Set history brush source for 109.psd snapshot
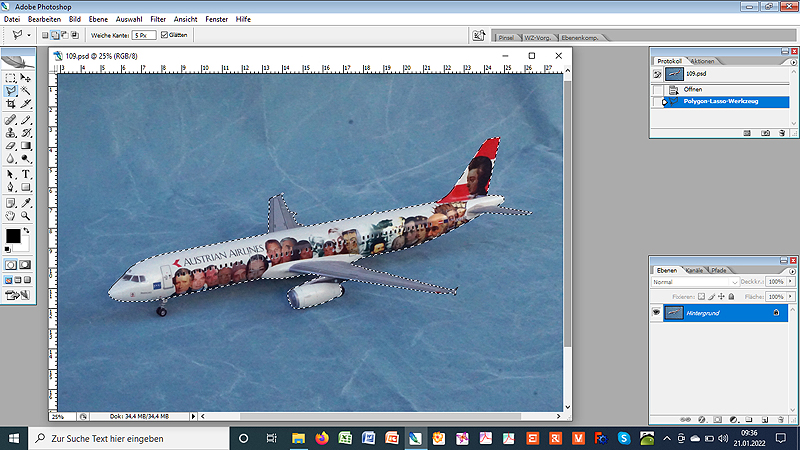800x450 pixels. click(x=657, y=74)
